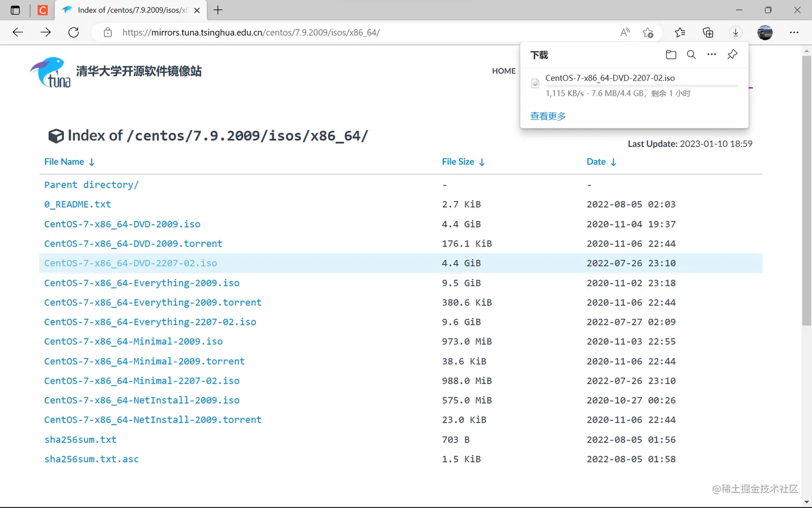
Task: Click the orange C pinned tab
Action: pyautogui.click(x=43, y=10)
